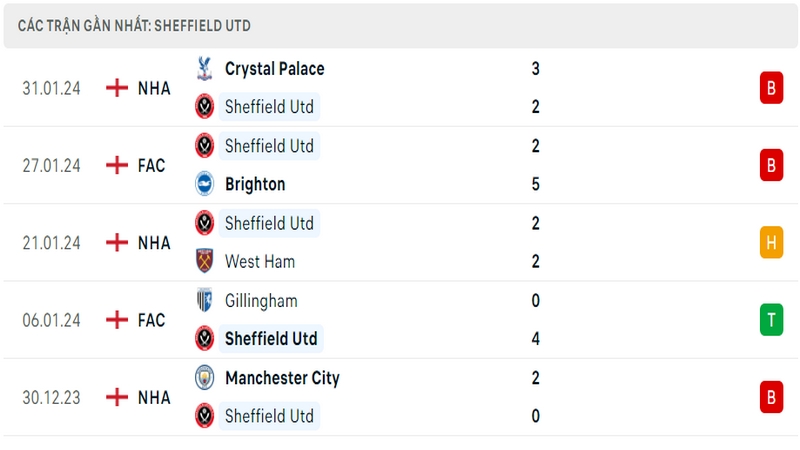Screen dimensions: 800x450
Task: Click the Manchester City club crest
Action: (205, 378)
